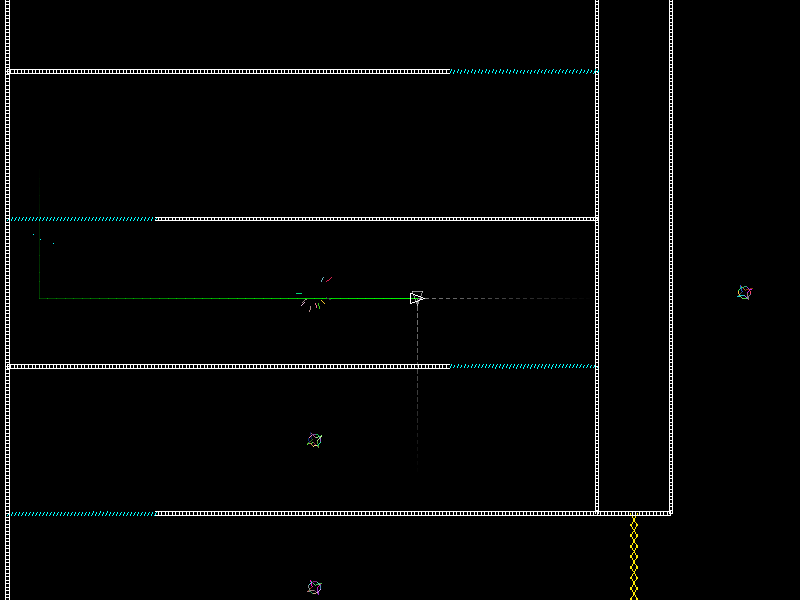The height and width of the screenshot is (600, 800).
Task: Target the spinning enemy at the bottom screen edge
Action: (x=315, y=587)
